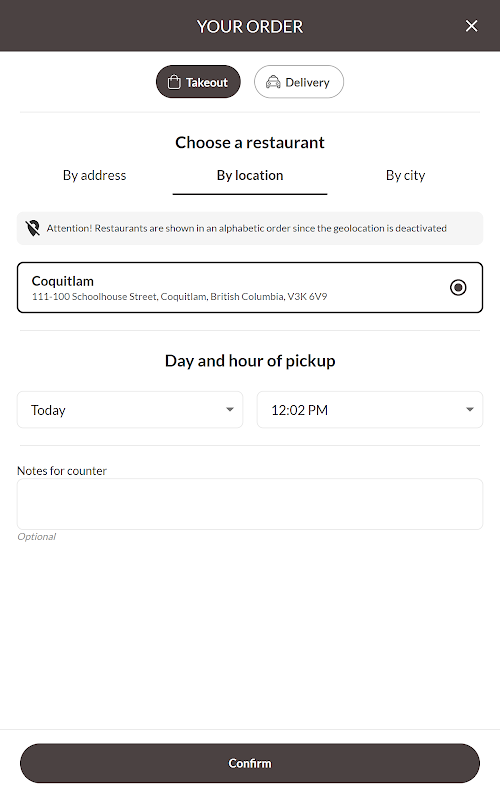This screenshot has height=800, width=500.
Task: Switch to Delivery order mode
Action: tap(299, 82)
